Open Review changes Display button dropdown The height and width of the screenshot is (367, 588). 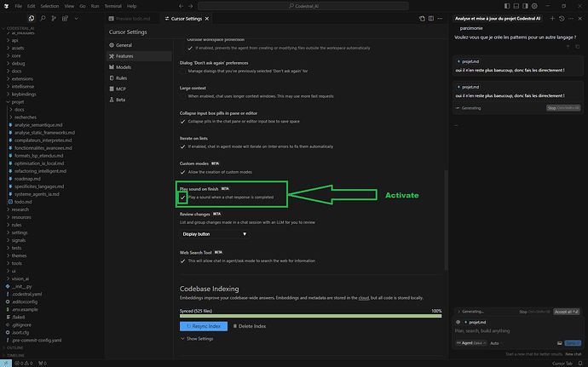coord(215,234)
